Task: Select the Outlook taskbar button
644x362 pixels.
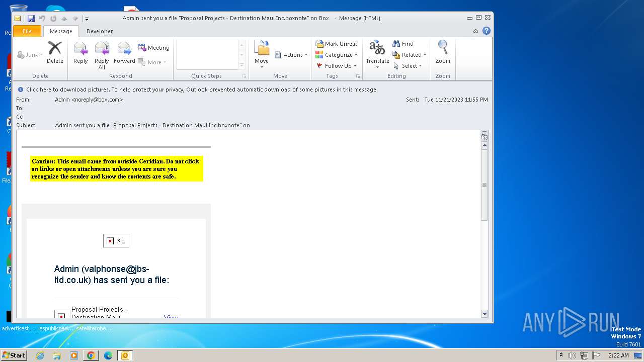Action: tap(125, 355)
